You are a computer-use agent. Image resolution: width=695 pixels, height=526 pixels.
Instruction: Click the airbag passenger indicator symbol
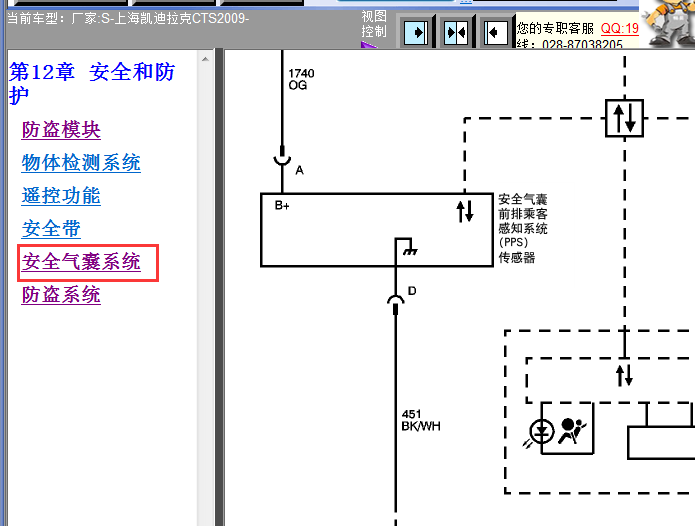click(x=572, y=431)
